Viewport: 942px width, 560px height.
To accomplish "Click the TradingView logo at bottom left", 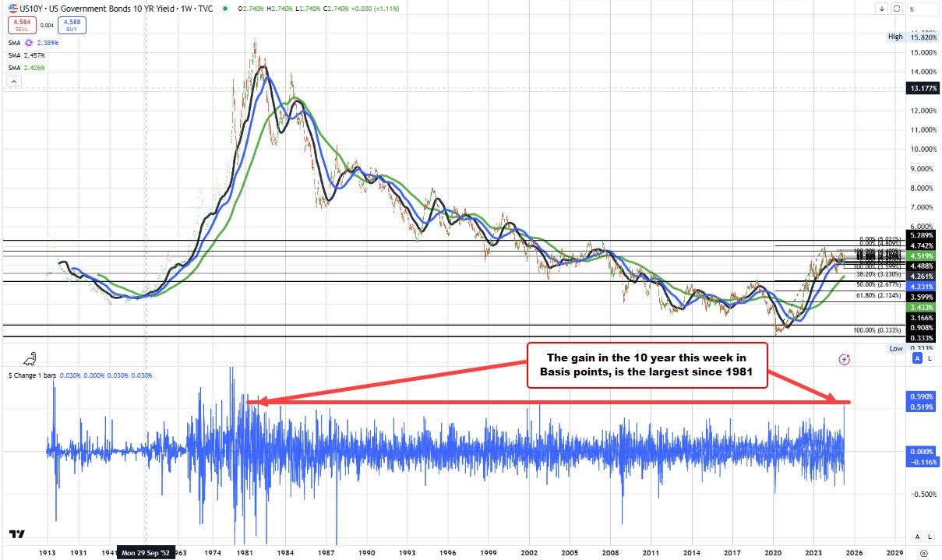I will pos(17,535).
